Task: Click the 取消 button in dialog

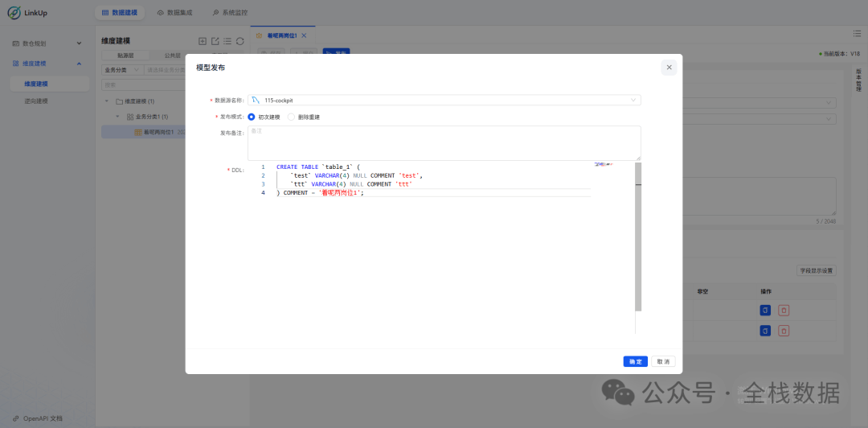Action: [663, 362]
